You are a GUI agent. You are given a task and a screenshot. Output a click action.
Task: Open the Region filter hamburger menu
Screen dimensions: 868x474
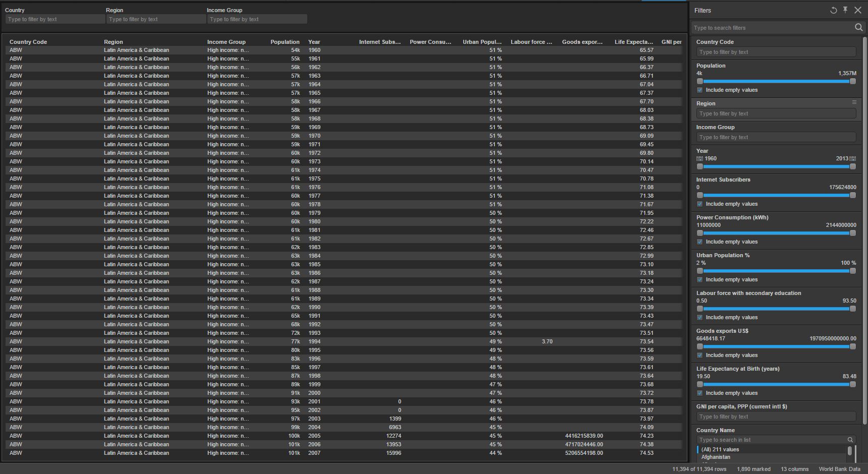854,102
